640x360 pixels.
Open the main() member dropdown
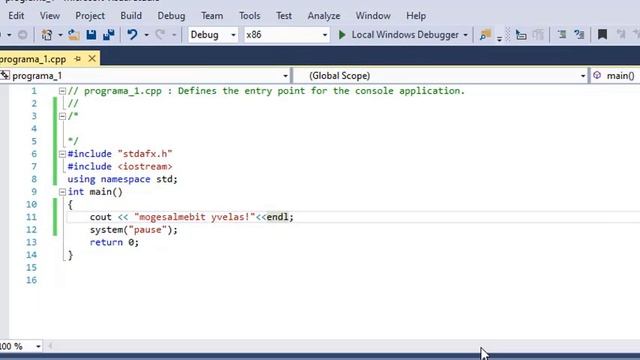click(616, 76)
